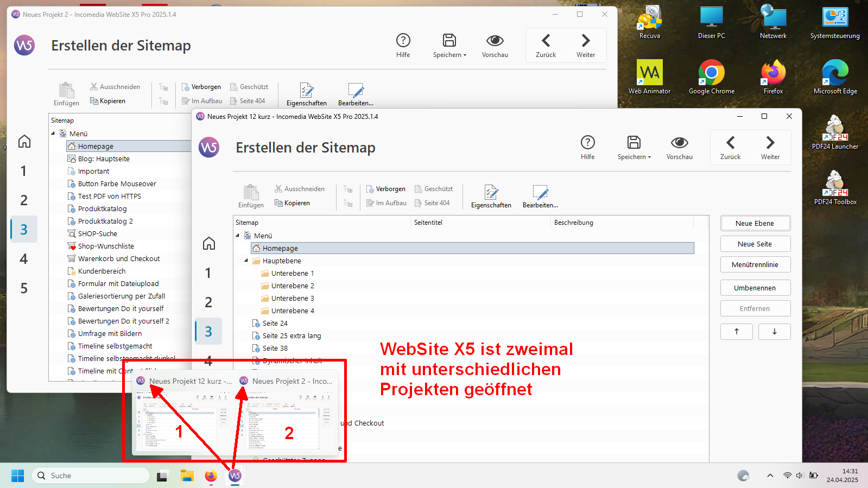The width and height of the screenshot is (868, 488).
Task: Toggle Geschützt in Projekt 12 window
Action: [x=433, y=189]
